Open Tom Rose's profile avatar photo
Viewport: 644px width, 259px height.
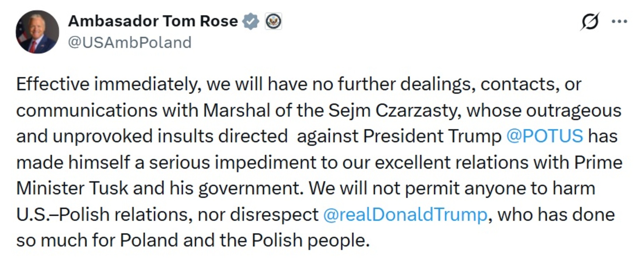[37, 32]
